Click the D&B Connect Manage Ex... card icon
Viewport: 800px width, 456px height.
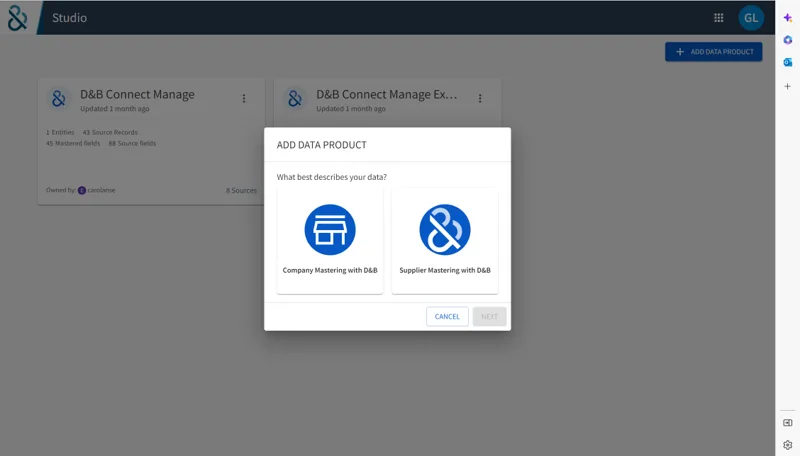(295, 98)
